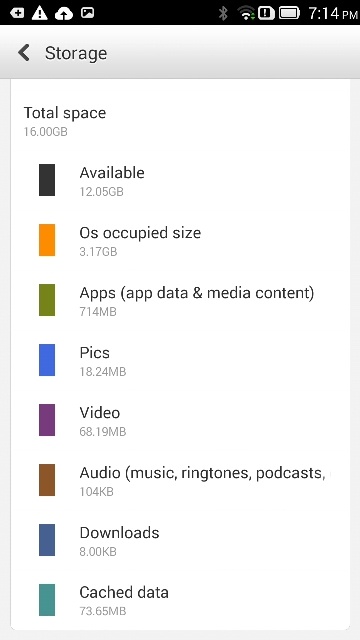Open the Pics storage entry
Screen dimensions: 360x640
[180, 360]
